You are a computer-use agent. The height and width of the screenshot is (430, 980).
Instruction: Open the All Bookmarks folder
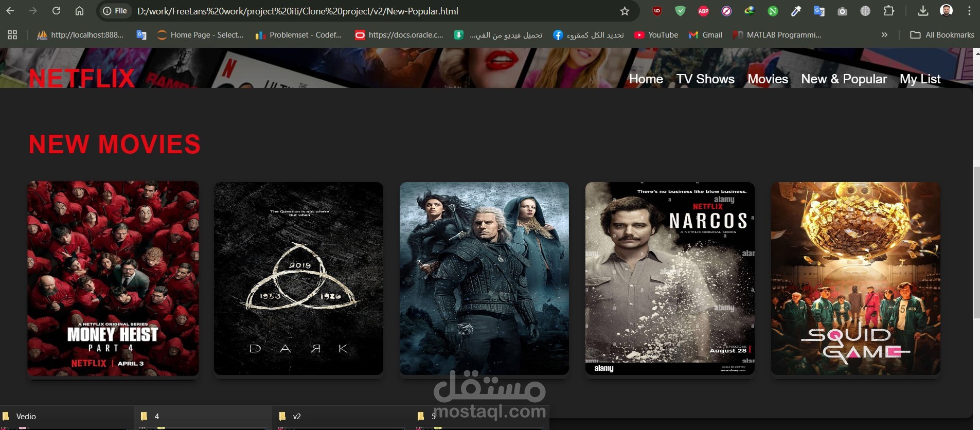[942, 35]
